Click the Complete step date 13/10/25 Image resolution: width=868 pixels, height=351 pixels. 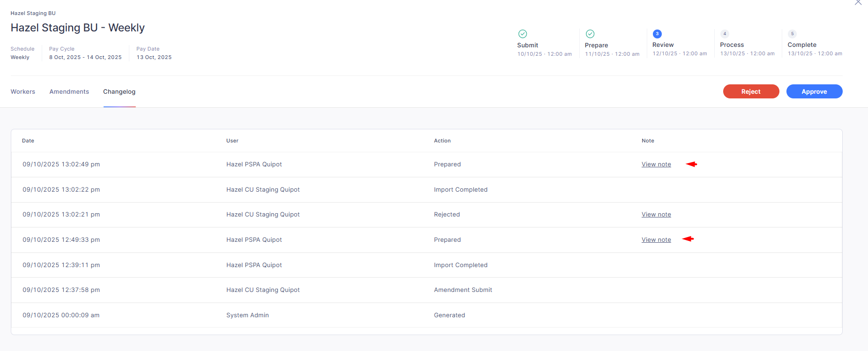click(815, 53)
